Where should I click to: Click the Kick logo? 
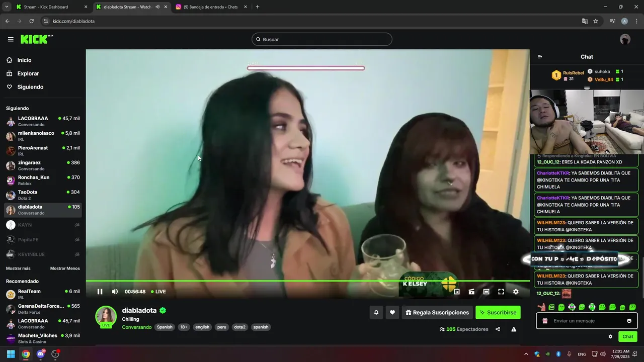tap(36, 39)
